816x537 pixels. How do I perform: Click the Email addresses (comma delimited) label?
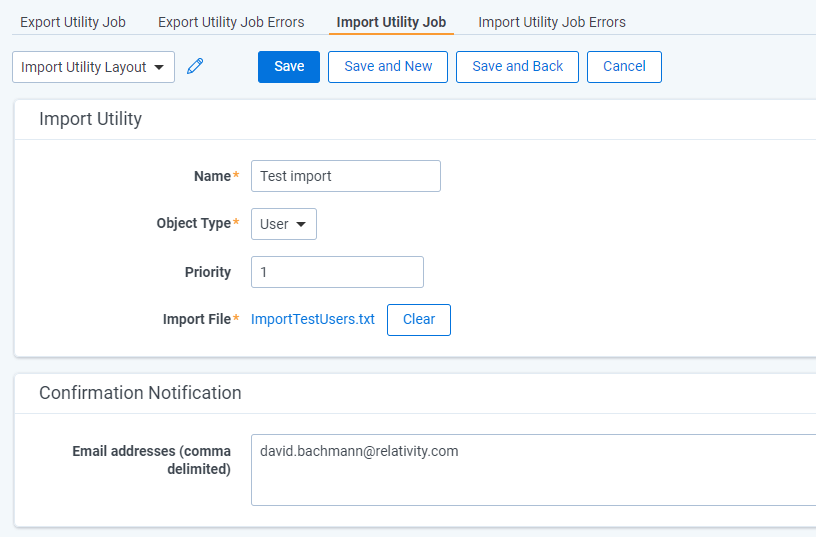[151, 460]
